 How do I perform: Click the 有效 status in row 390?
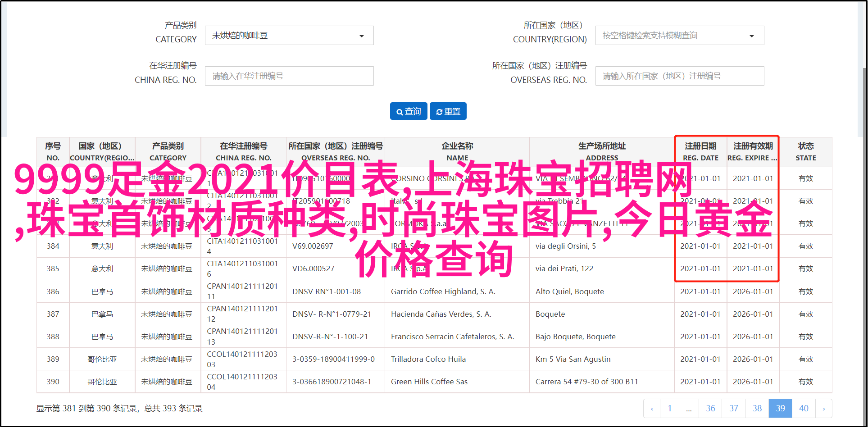point(806,382)
